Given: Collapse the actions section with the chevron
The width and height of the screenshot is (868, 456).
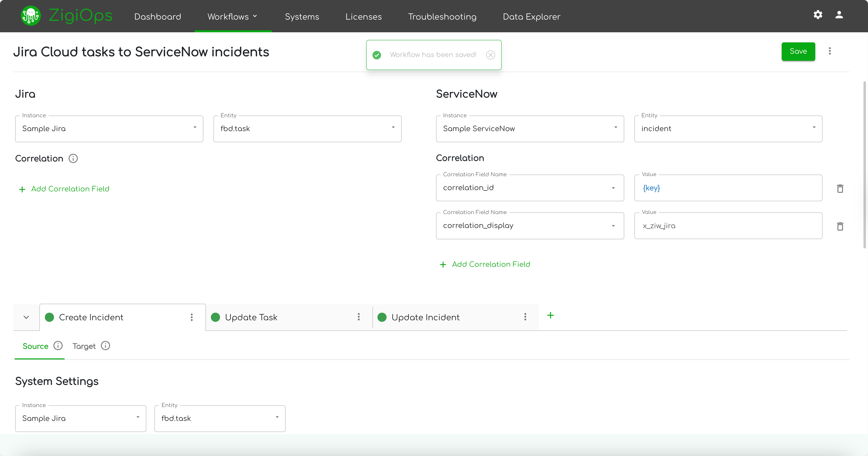Looking at the screenshot, I should point(26,317).
